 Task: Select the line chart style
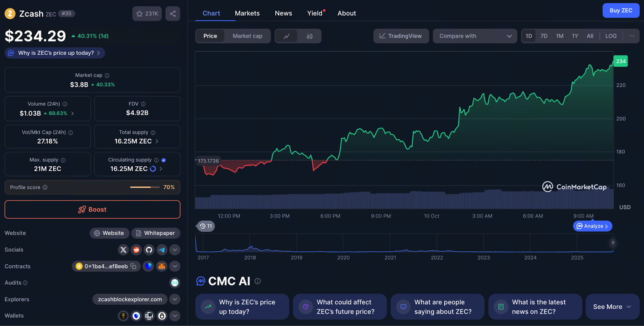(x=287, y=36)
